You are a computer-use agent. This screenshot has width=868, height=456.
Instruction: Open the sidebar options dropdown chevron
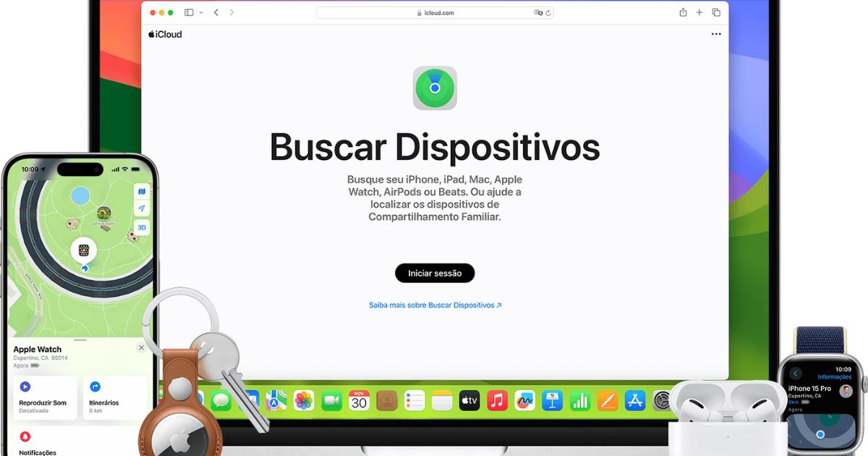click(x=200, y=12)
